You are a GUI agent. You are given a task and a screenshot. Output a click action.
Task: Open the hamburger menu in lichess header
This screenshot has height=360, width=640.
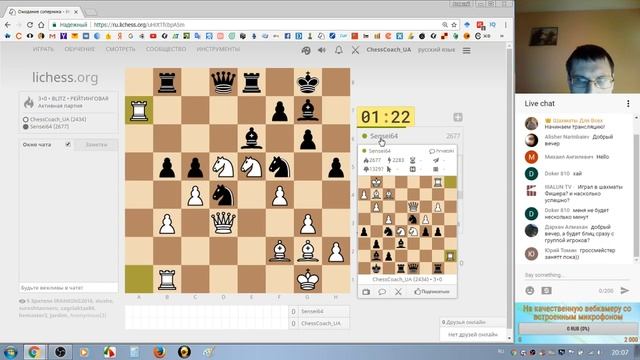pyautogui.click(x=467, y=50)
